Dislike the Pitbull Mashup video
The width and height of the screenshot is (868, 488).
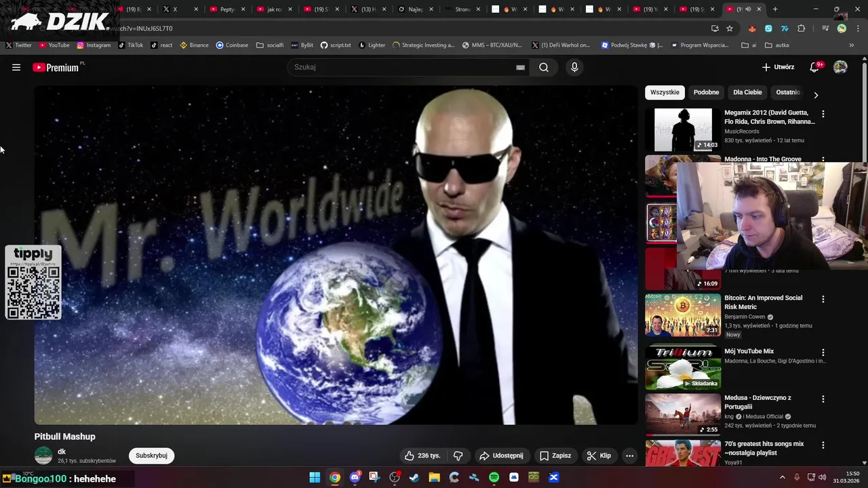point(458,455)
